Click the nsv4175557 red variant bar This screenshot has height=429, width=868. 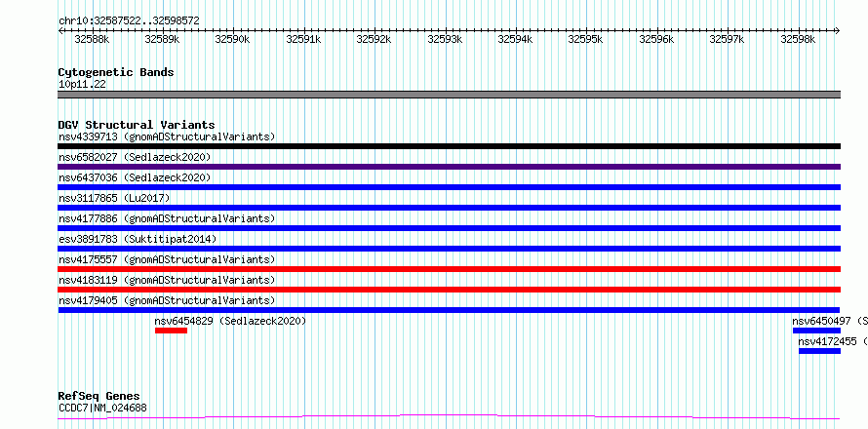(x=449, y=269)
